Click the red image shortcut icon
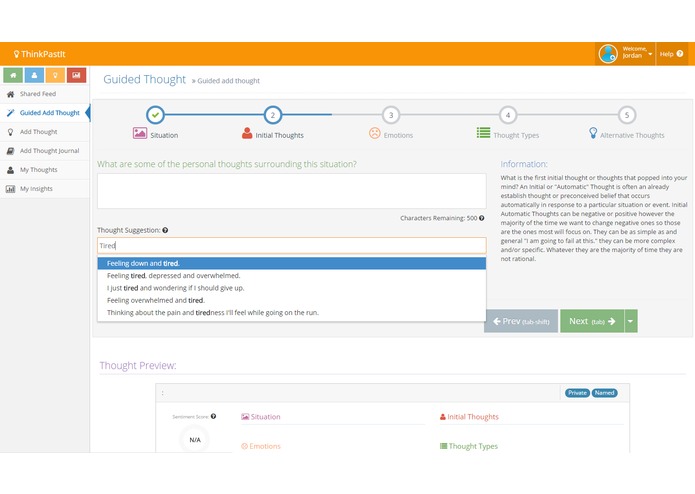The height and width of the screenshot is (494, 695). (76, 75)
